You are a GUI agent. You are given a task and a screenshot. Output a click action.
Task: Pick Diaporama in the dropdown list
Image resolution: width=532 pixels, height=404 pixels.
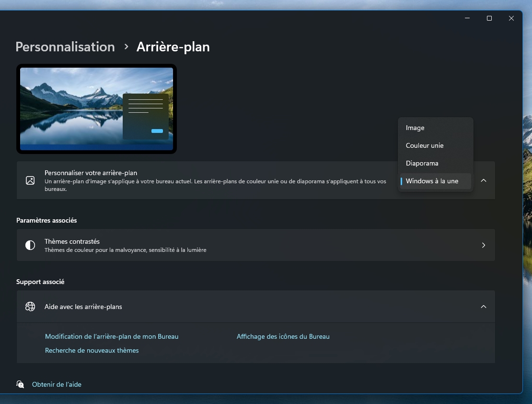(435, 163)
